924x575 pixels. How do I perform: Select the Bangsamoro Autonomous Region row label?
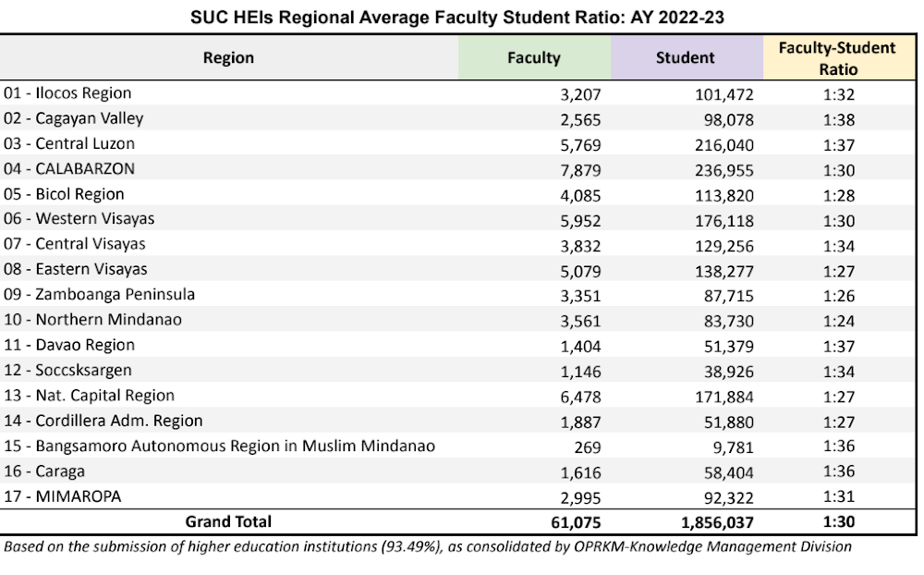tap(219, 447)
